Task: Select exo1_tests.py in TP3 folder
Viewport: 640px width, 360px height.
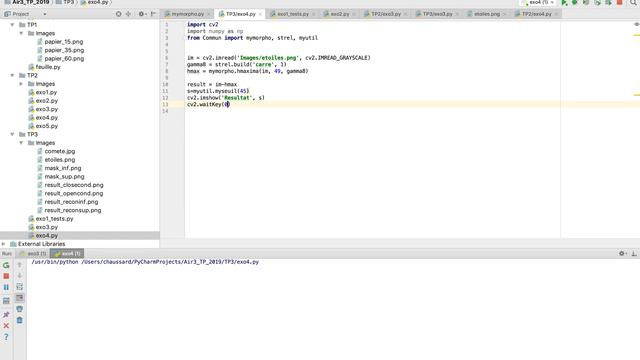Action: [54, 219]
